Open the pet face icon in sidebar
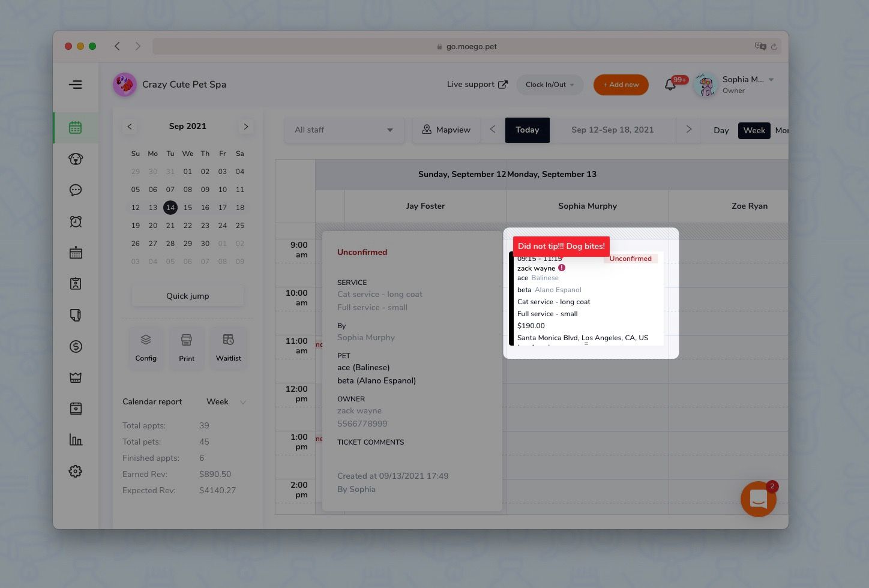The height and width of the screenshot is (588, 869). click(x=76, y=159)
